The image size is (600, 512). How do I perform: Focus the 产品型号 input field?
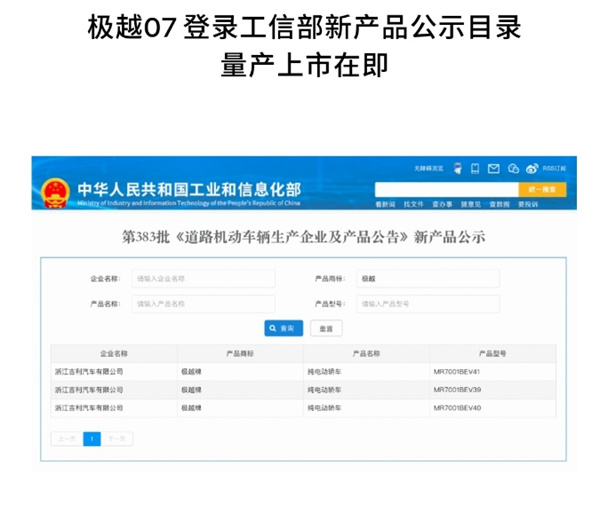pos(428,304)
